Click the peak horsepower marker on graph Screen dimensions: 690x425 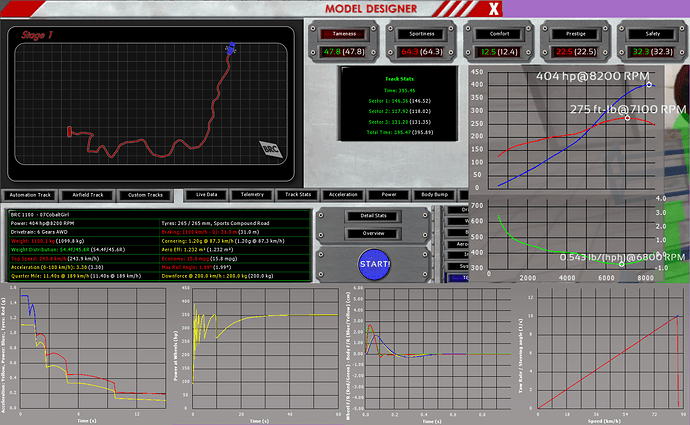pyautogui.click(x=650, y=84)
